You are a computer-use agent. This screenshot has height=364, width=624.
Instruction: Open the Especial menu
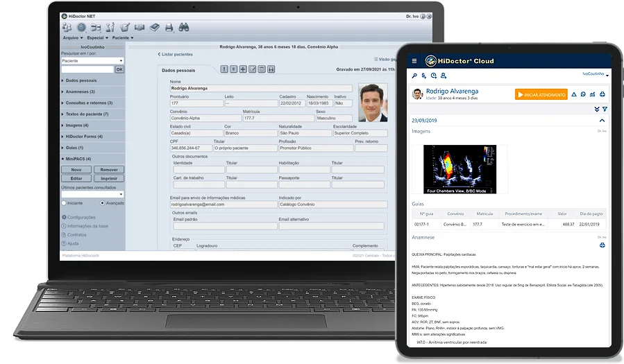[x=97, y=37]
